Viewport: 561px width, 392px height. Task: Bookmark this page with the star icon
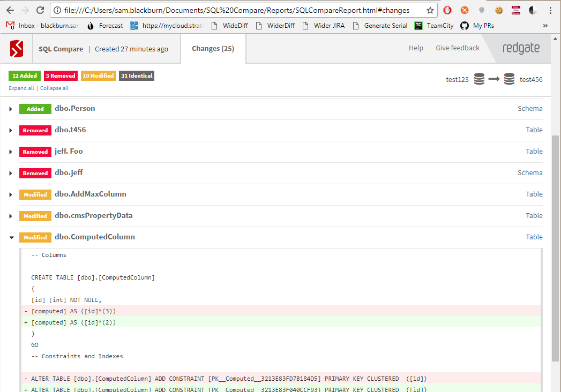point(430,10)
